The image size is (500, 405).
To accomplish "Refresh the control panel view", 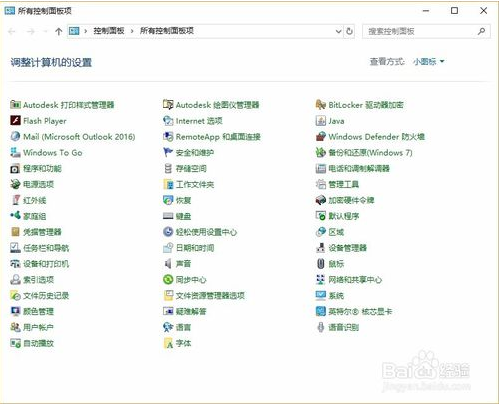I will 349,31.
